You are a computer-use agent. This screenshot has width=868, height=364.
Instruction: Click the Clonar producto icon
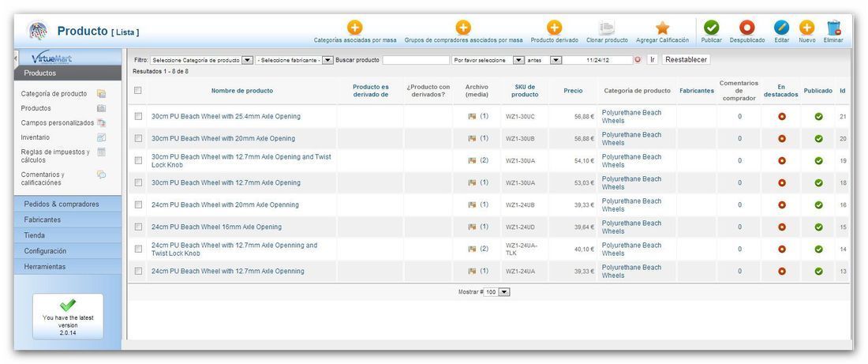click(x=608, y=27)
